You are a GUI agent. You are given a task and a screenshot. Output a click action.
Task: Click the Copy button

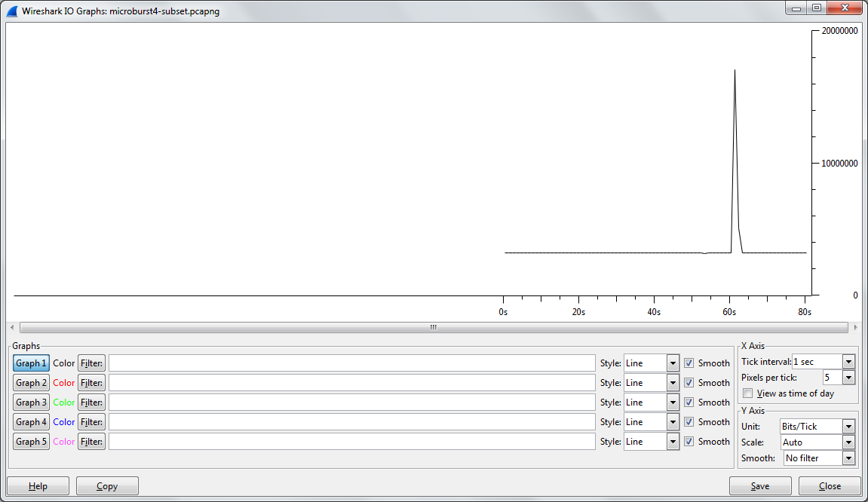[107, 486]
